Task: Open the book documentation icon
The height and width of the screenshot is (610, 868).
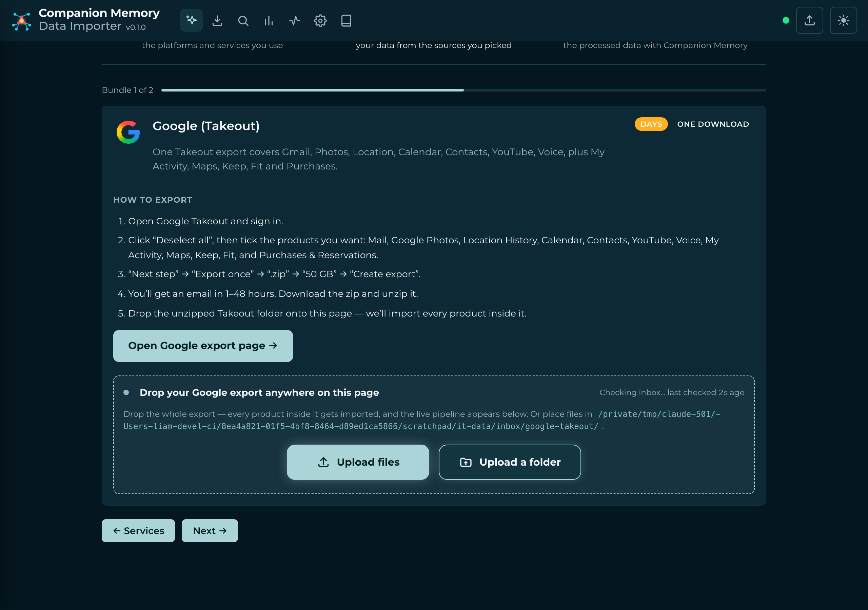Action: coord(346,20)
